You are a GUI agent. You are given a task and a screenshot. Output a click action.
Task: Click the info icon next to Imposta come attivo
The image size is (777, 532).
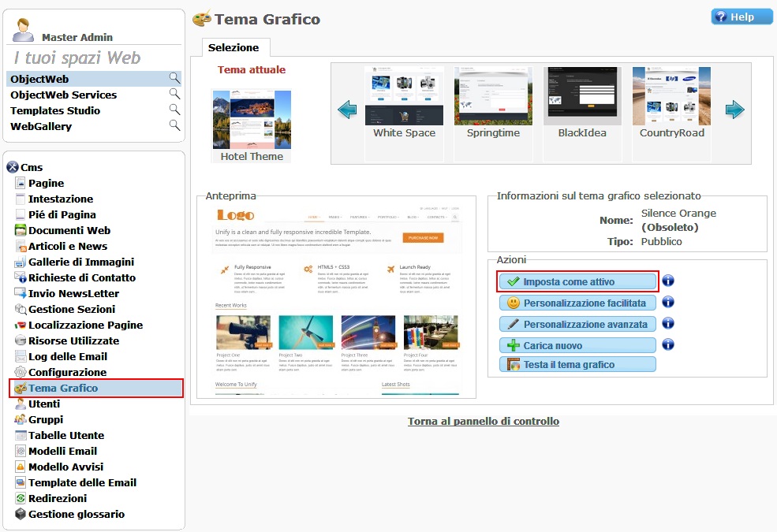click(667, 281)
